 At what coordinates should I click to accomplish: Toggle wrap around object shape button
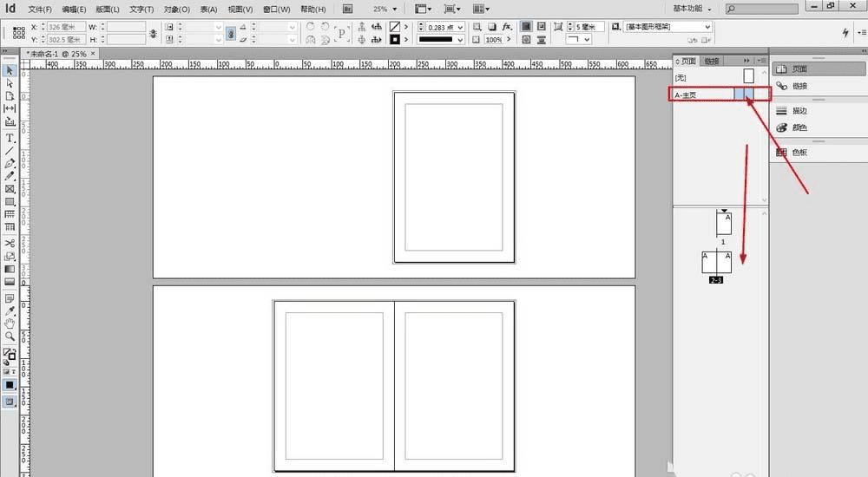(527, 40)
